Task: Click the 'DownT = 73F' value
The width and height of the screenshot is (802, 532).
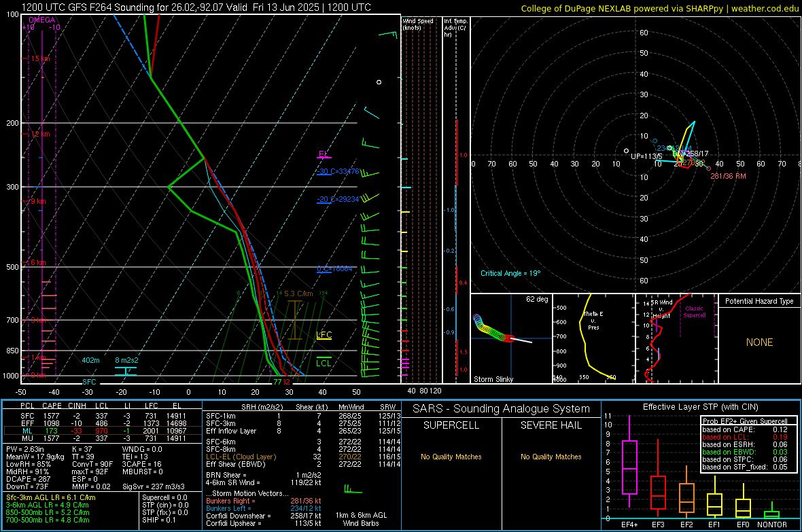Action: coord(27,486)
